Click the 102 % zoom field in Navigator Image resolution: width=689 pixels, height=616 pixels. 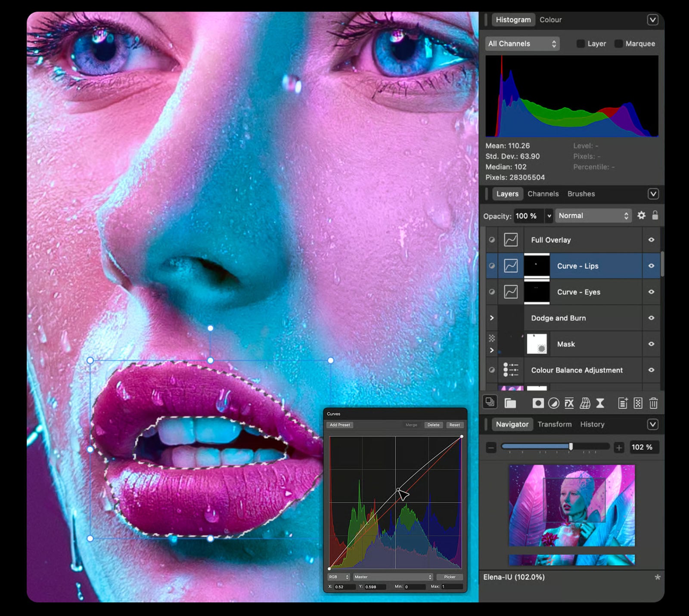click(x=644, y=447)
